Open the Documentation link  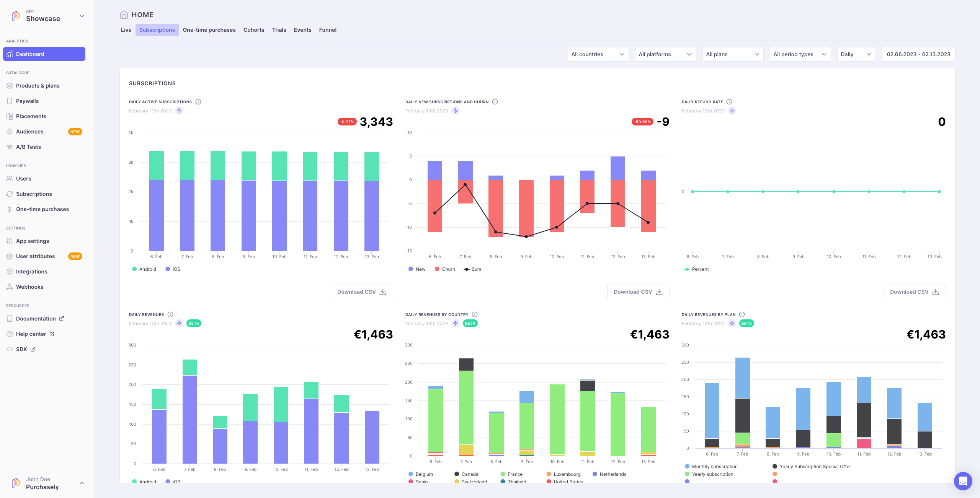tap(35, 318)
